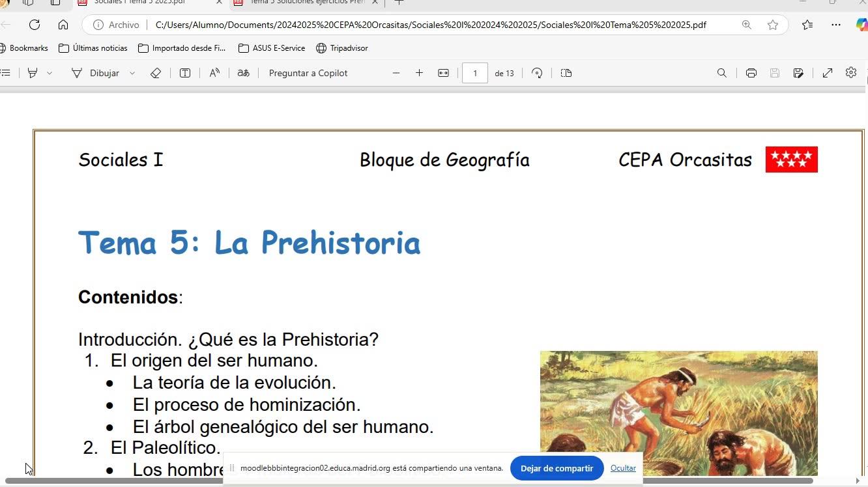The image size is (868, 487).
Task: Click the red Madrid flag logo
Action: coord(791,160)
